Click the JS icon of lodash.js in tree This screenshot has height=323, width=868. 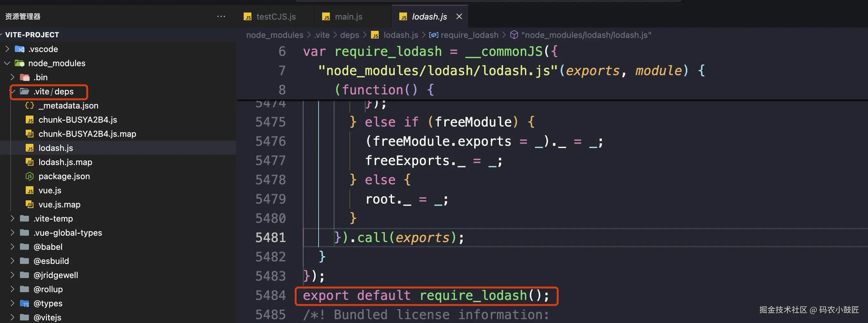[30, 148]
